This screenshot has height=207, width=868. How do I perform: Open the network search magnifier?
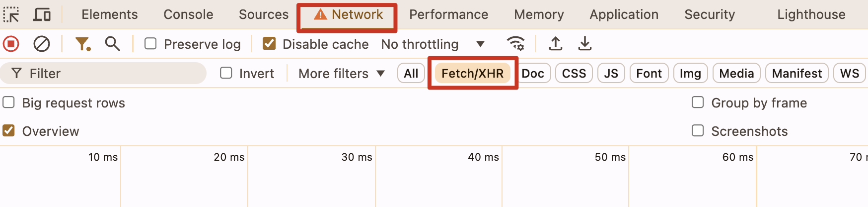click(113, 44)
